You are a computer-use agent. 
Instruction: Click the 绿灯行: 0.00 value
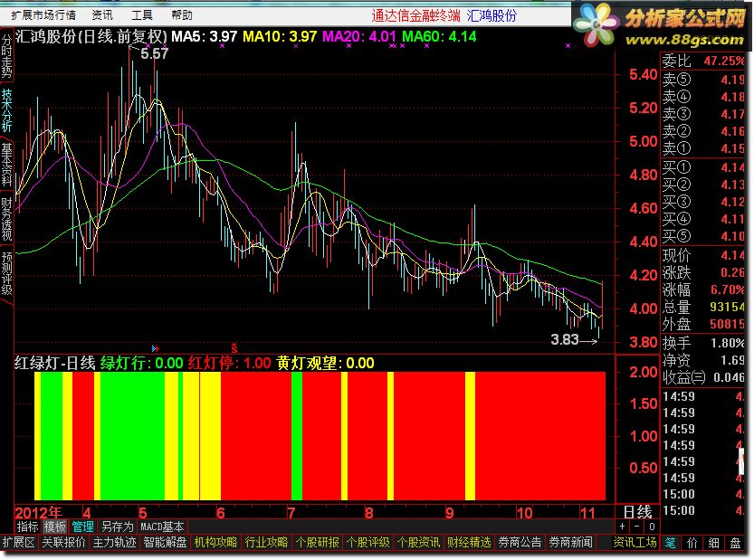point(142,363)
